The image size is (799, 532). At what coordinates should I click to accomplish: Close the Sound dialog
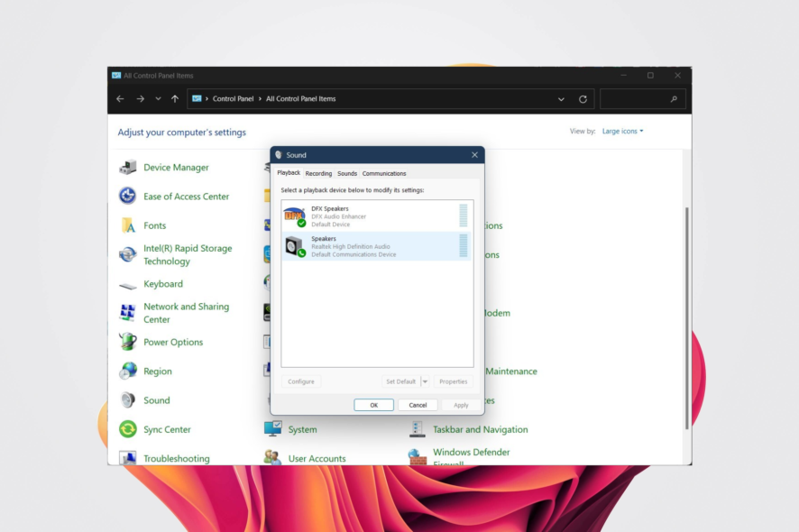pyautogui.click(x=474, y=155)
